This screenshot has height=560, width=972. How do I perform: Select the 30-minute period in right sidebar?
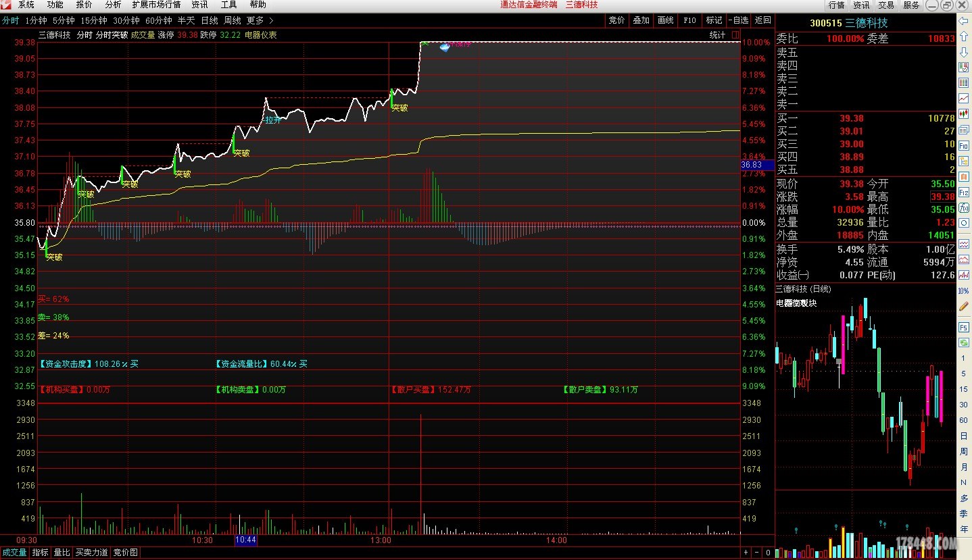[964, 405]
